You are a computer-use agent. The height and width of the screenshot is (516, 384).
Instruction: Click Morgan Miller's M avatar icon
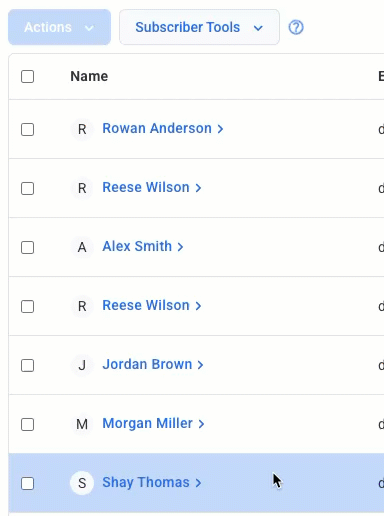click(x=82, y=424)
